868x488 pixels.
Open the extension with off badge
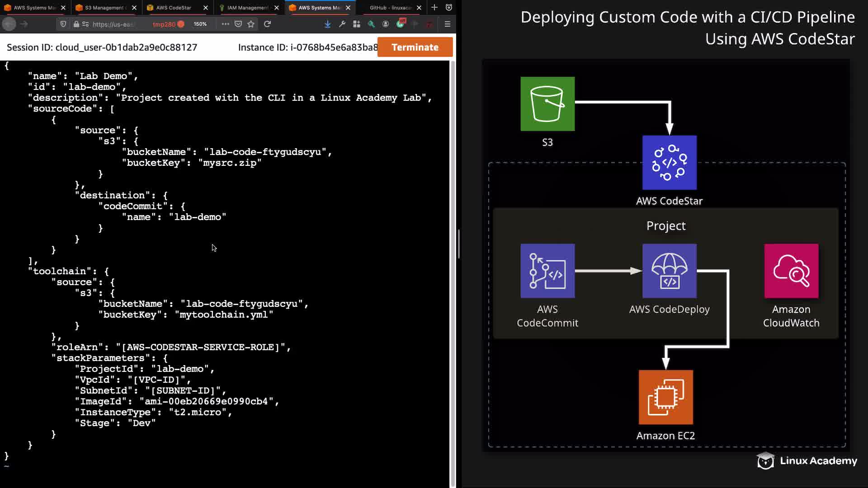pyautogui.click(x=401, y=24)
